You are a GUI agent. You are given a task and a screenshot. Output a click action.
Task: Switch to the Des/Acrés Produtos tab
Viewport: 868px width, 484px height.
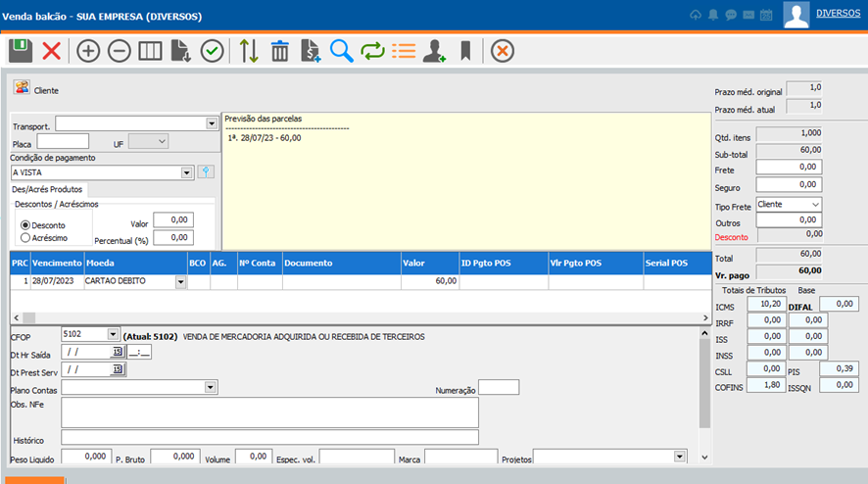(47, 189)
